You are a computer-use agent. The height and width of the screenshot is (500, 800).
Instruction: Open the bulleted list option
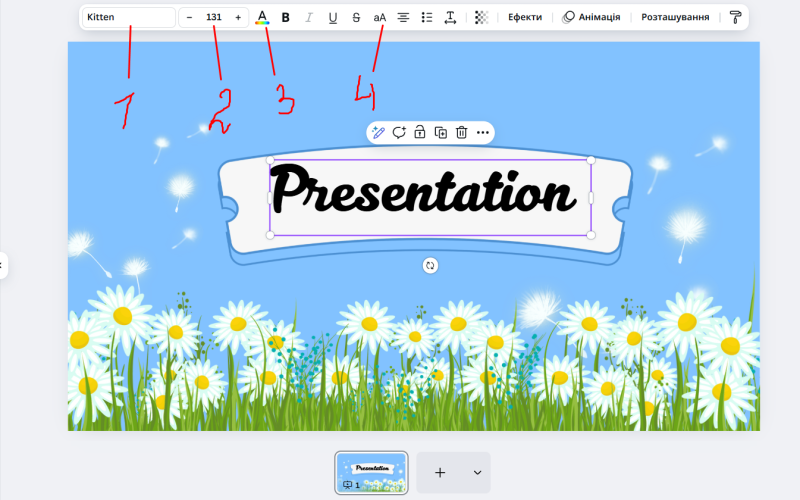(427, 17)
